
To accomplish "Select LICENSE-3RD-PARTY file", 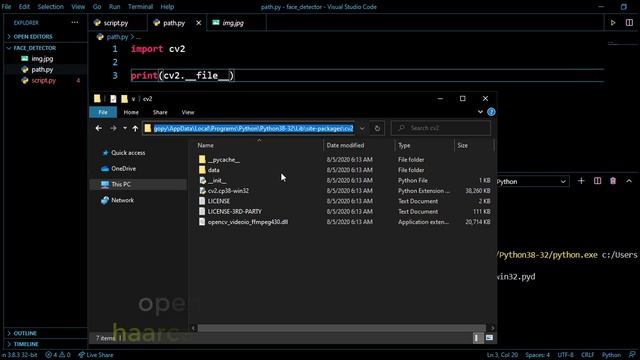I will [x=235, y=211].
